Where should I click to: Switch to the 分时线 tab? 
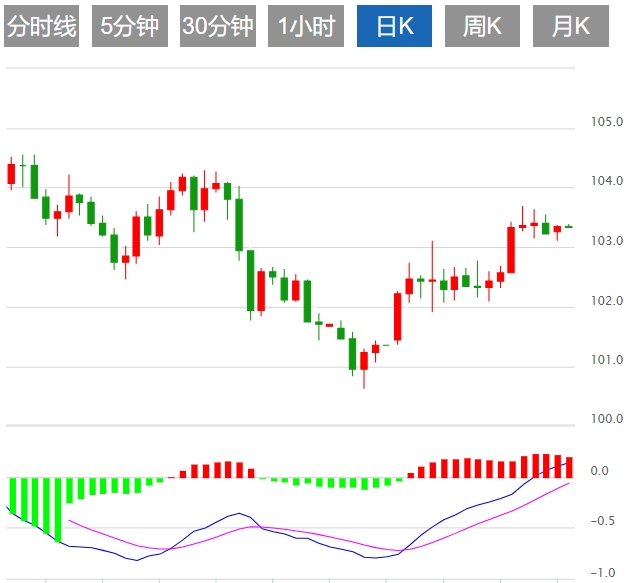tap(41, 27)
